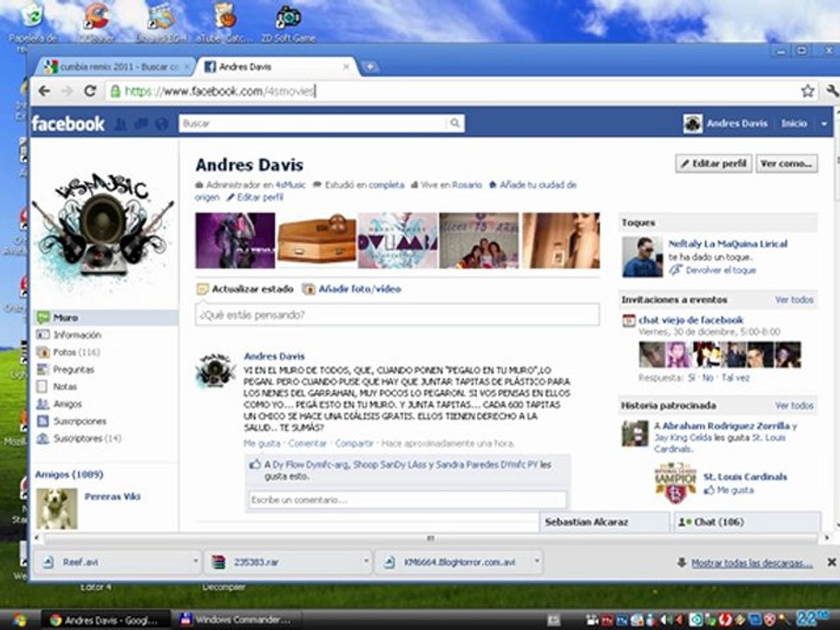
Task: Click the browser forward arrow
Action: [67, 91]
